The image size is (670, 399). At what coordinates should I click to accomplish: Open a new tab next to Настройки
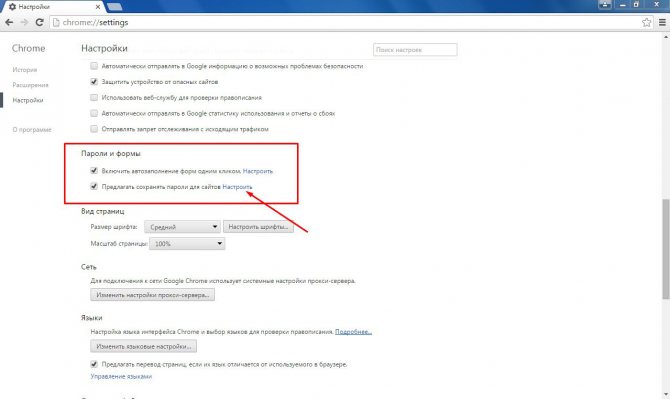tap(115, 7)
